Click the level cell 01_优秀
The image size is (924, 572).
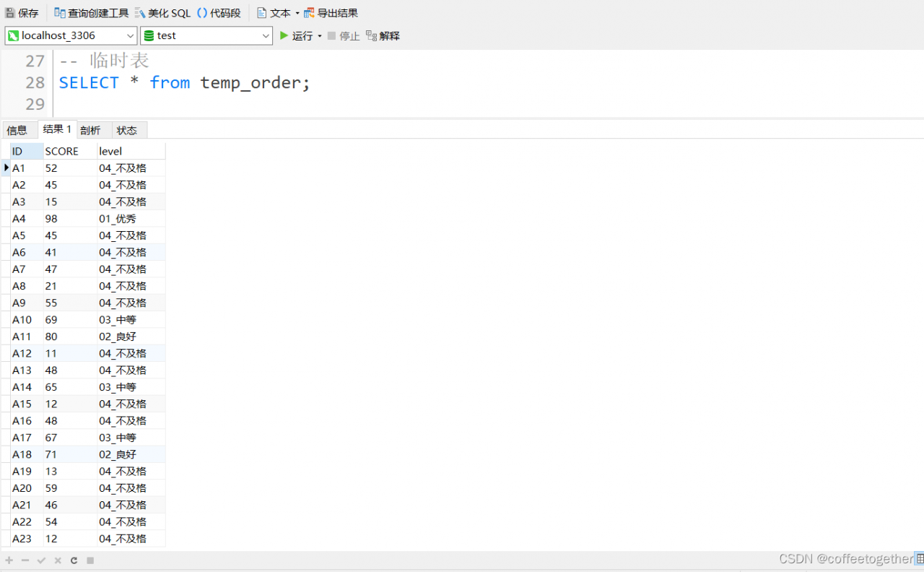[x=131, y=218]
